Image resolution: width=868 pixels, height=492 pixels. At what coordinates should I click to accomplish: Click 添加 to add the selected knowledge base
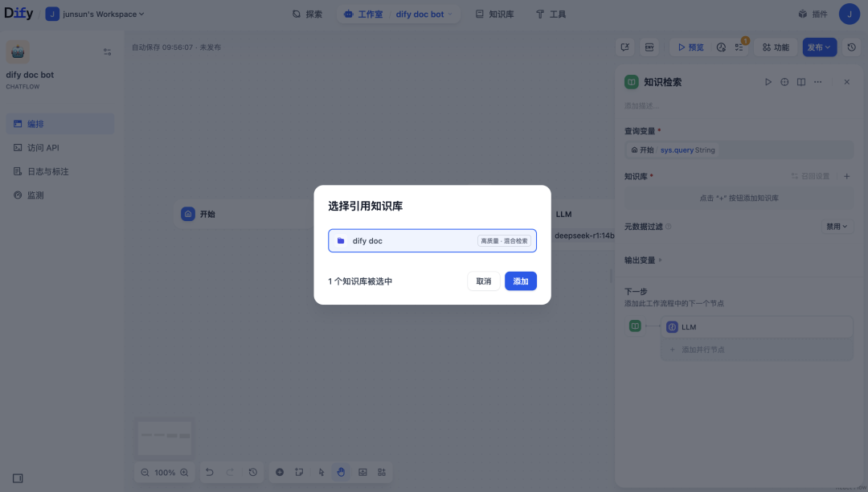[520, 281]
